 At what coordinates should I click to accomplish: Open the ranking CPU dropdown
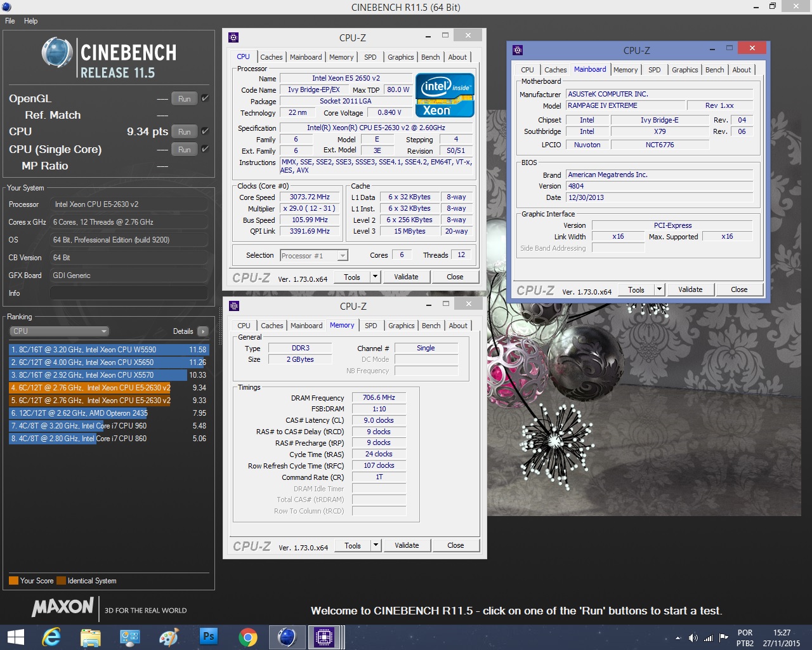coord(60,331)
